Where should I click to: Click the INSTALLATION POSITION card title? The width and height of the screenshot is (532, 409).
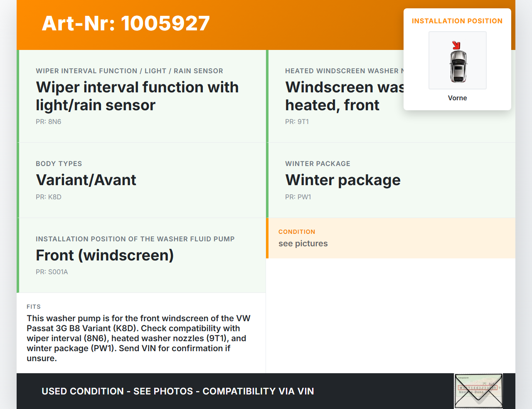click(457, 21)
